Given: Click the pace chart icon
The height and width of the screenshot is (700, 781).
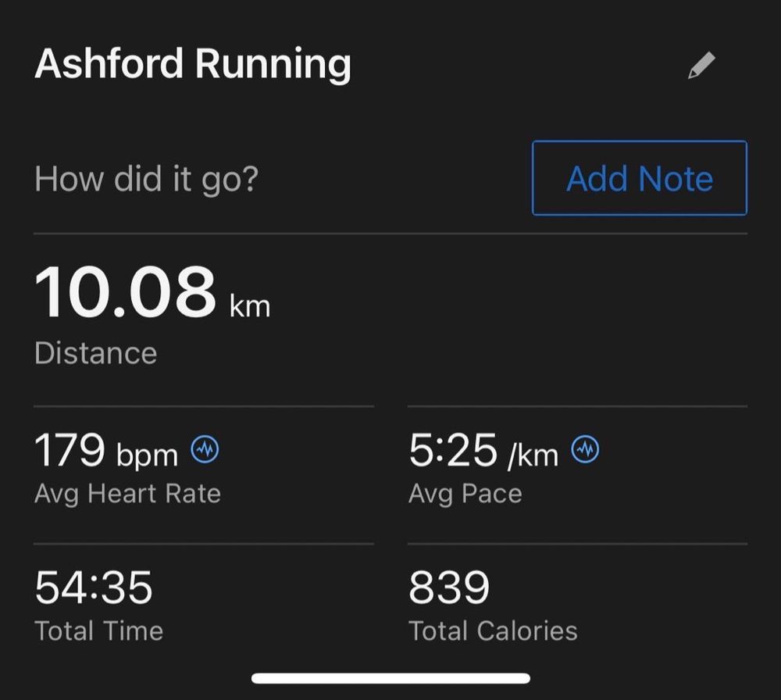Looking at the screenshot, I should (x=585, y=449).
